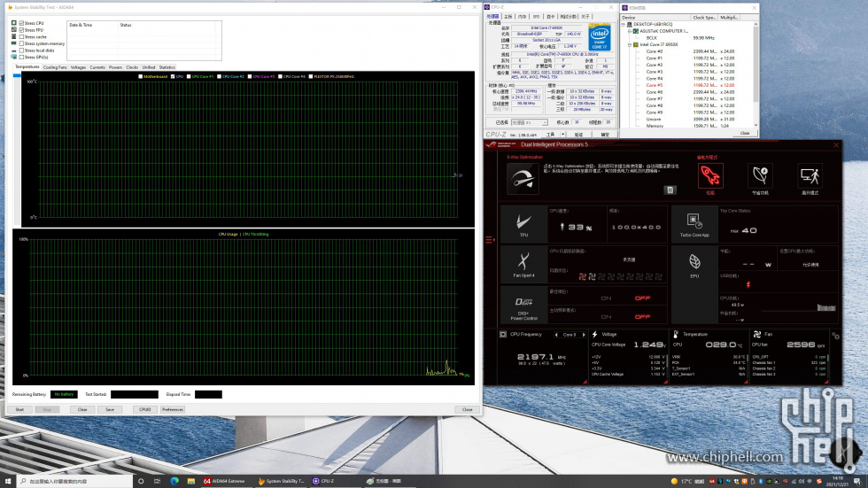Image resolution: width=868 pixels, height=488 pixels.
Task: Open the SPD tab in CPU-Z
Action: (536, 17)
